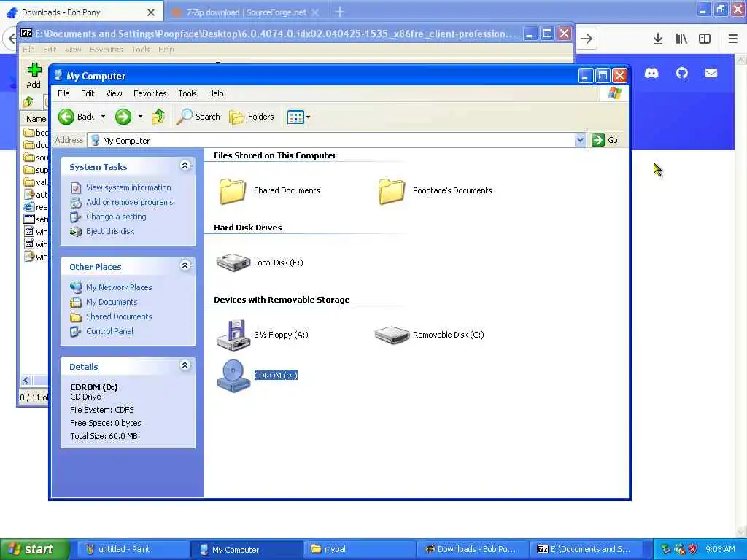
Task: Select the 7-Zip download SourceForge tab
Action: [x=245, y=12]
